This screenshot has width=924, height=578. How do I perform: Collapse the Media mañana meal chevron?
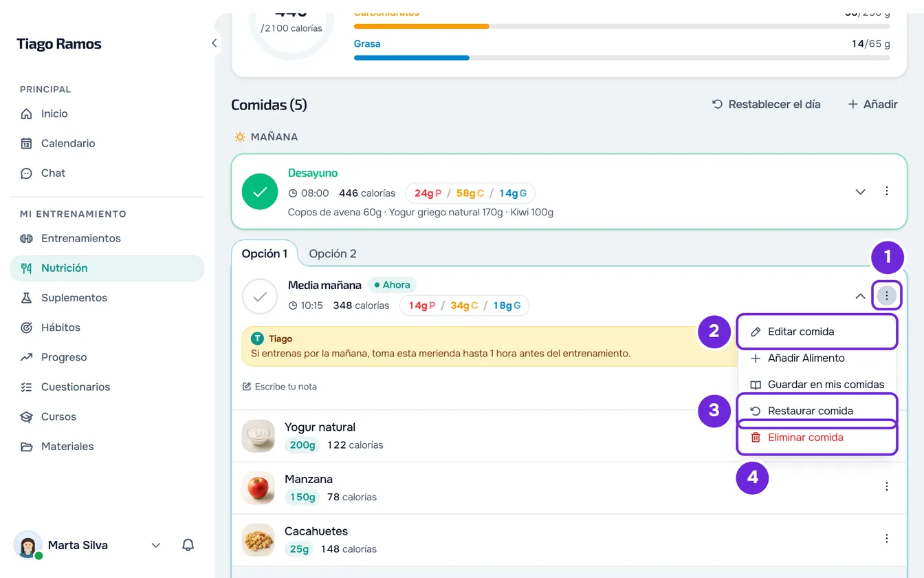860,296
